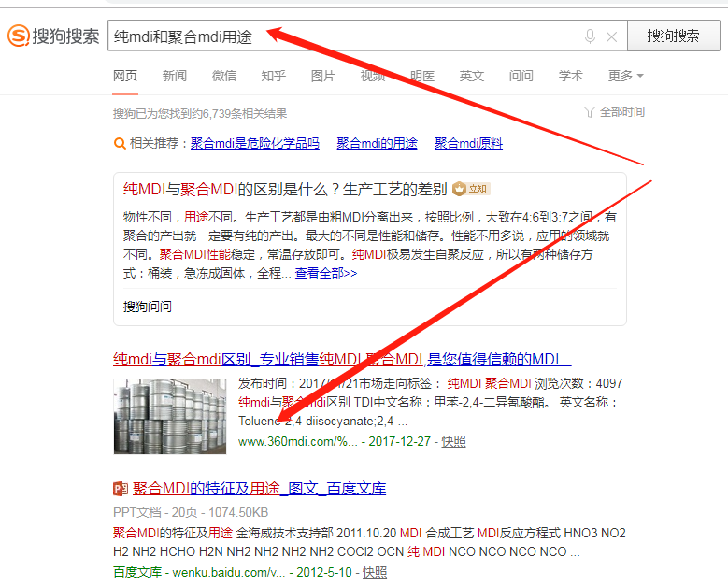
Task: Open answer title 纯MDI与聚合MDI的区别是什么
Action: pyautogui.click(x=285, y=189)
